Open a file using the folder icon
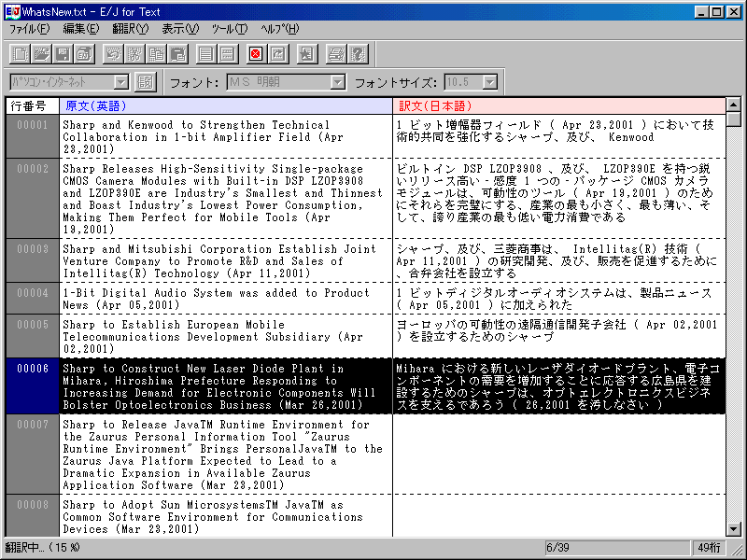Image resolution: width=747 pixels, height=560 pixels. 41,54
